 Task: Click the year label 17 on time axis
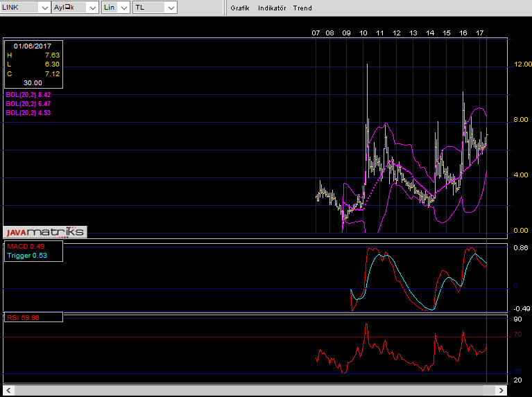pos(479,33)
